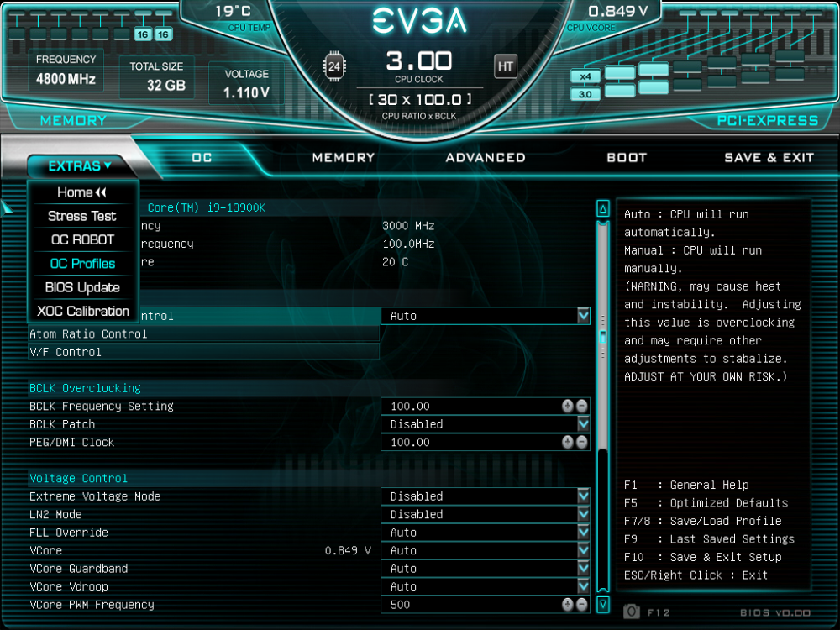Click the PCI-Express x4 slot indicator
The height and width of the screenshot is (630, 840).
(x=585, y=76)
